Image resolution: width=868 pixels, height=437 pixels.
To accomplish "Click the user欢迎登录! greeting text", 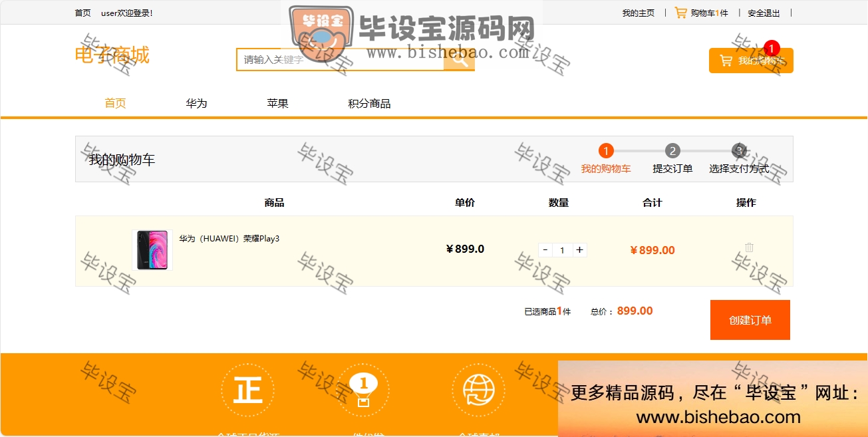I will coord(127,13).
